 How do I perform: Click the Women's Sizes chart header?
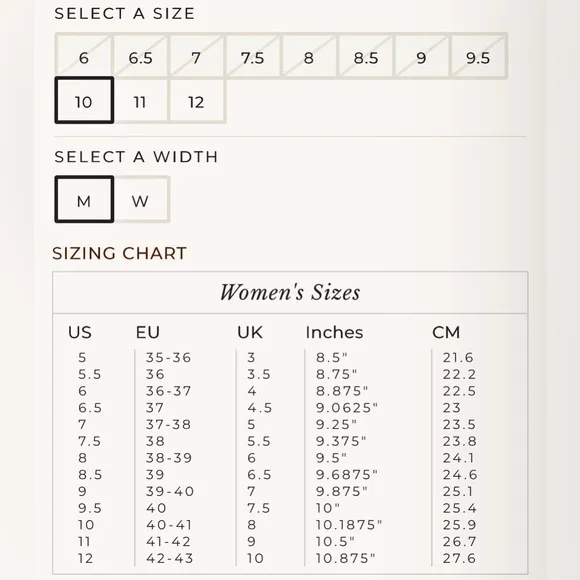click(x=290, y=292)
